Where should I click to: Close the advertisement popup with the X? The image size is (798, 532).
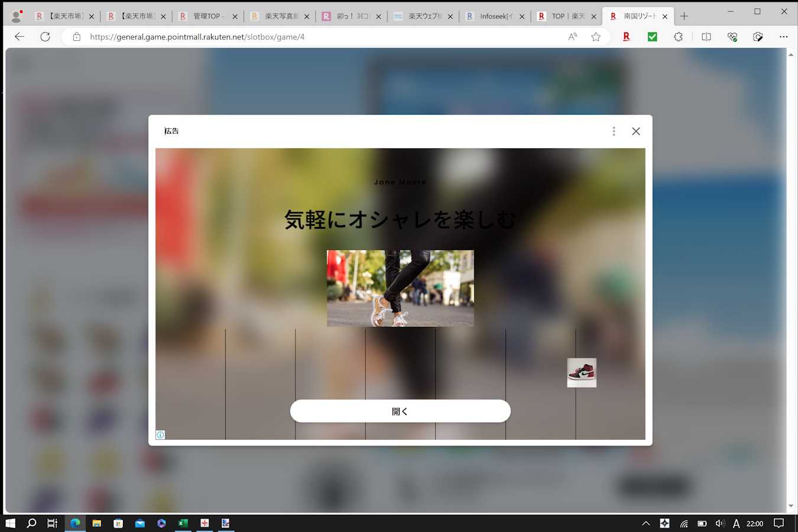click(x=635, y=131)
